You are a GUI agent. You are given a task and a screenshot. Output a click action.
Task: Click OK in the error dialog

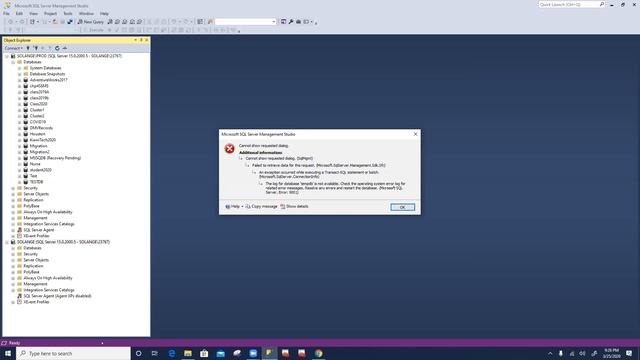[x=402, y=207]
